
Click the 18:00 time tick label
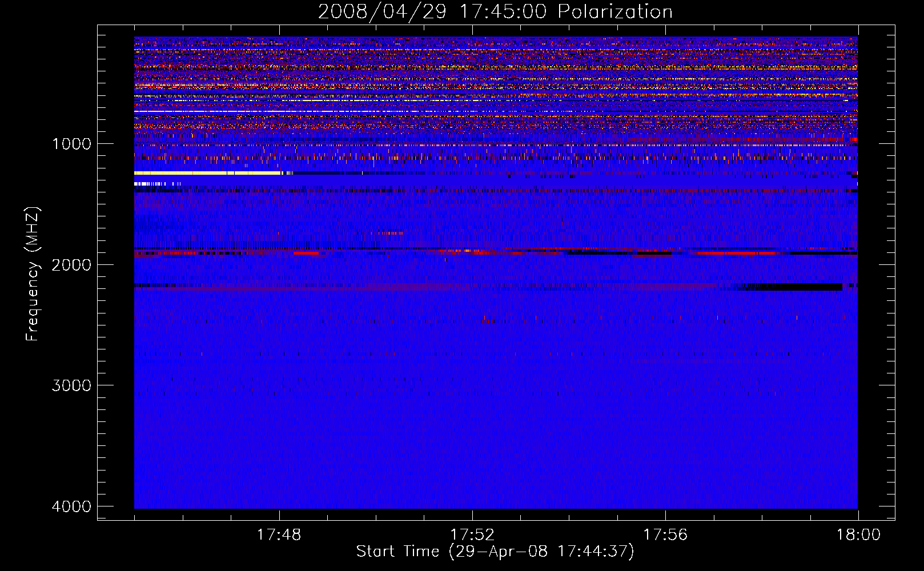(858, 535)
